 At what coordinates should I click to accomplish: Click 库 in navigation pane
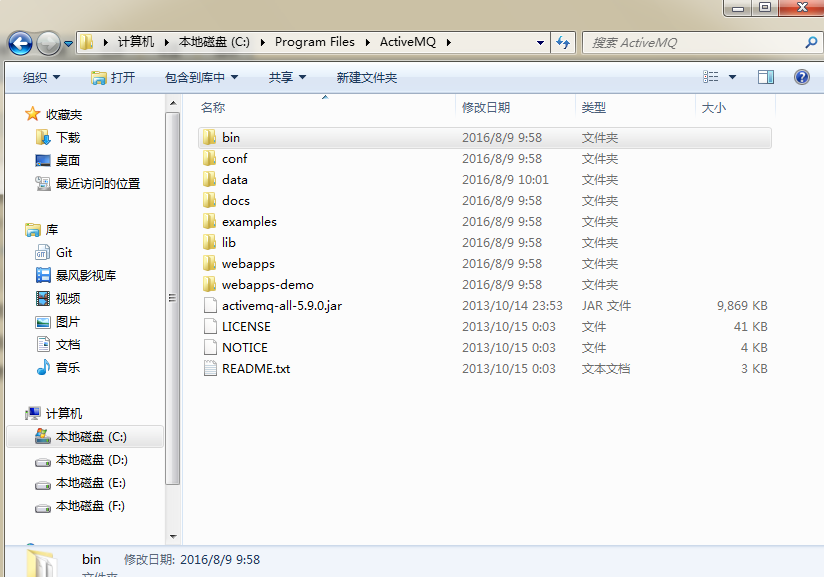52,230
